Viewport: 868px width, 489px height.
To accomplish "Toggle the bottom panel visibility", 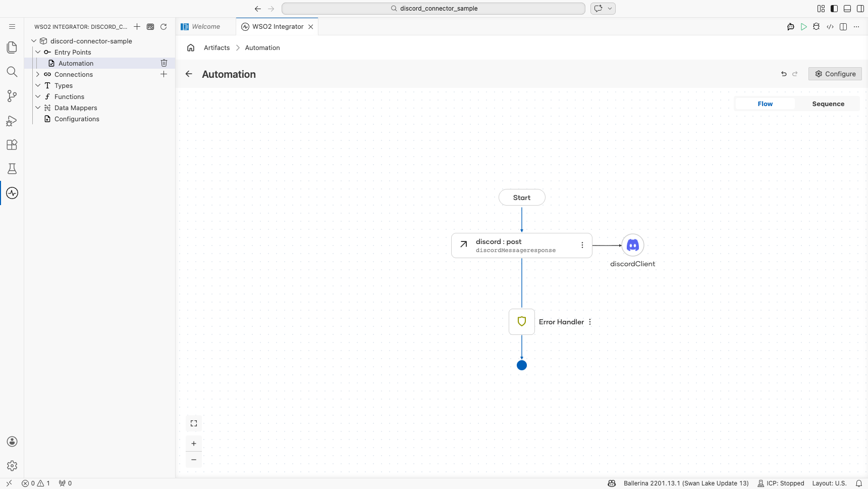I will click(x=847, y=9).
